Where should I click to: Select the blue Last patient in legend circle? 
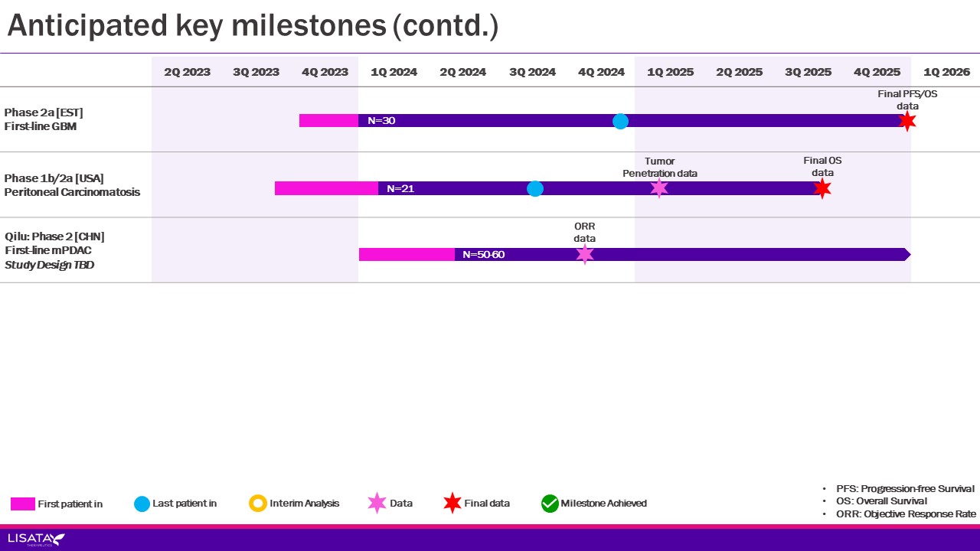(x=142, y=503)
